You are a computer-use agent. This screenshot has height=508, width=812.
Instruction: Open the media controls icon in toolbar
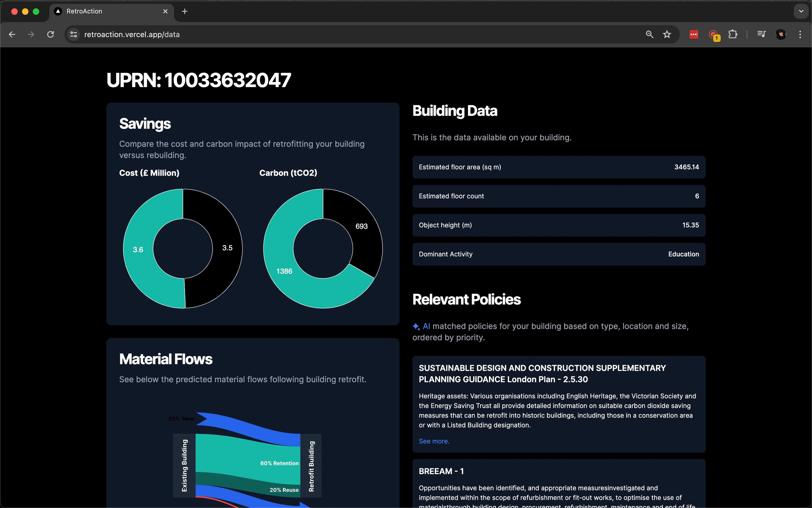pyautogui.click(x=761, y=35)
